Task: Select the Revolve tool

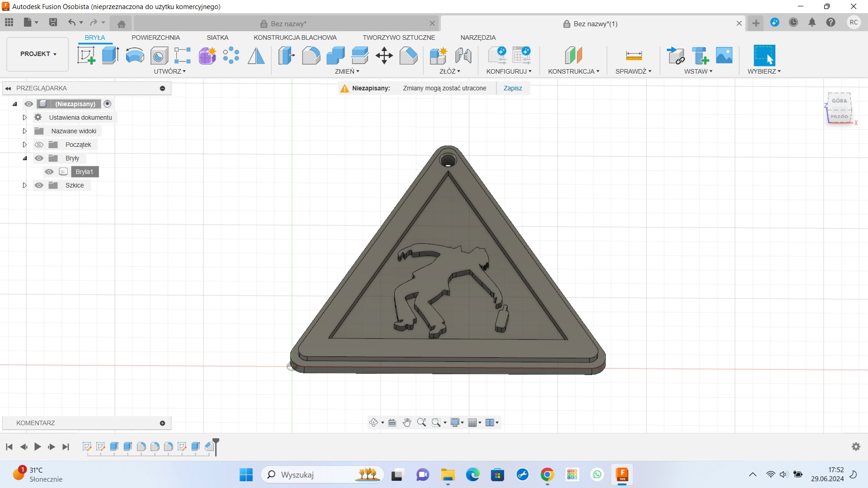Action: 135,56
